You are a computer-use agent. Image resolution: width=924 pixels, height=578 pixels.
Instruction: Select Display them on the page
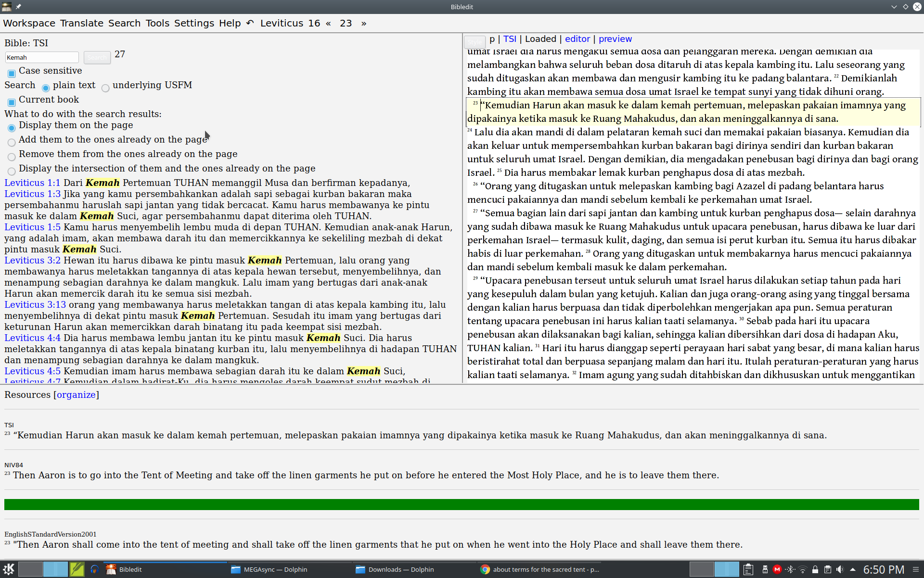[x=12, y=128]
